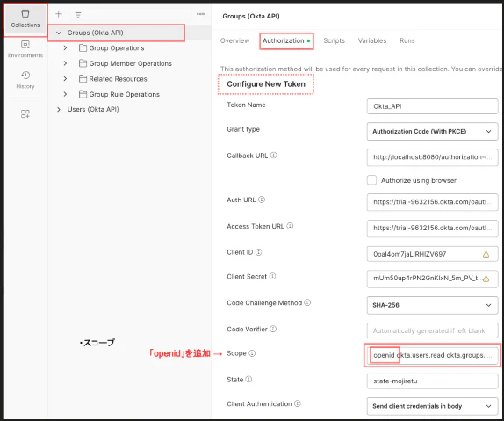Open the three-dots options menu in sidebar

pos(200,14)
